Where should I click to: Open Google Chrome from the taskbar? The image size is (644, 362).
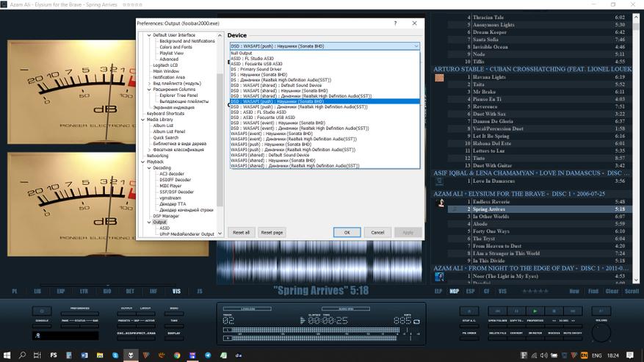177,355
